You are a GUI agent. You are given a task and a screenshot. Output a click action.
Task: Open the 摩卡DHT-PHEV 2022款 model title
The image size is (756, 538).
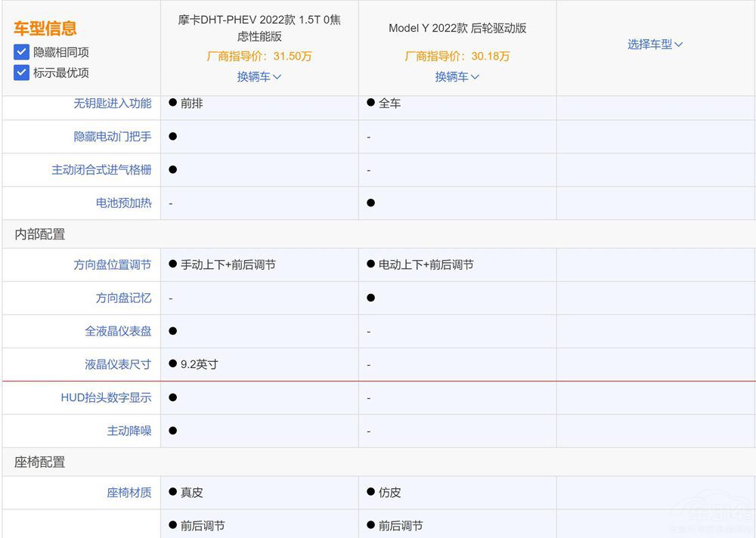[x=259, y=28]
